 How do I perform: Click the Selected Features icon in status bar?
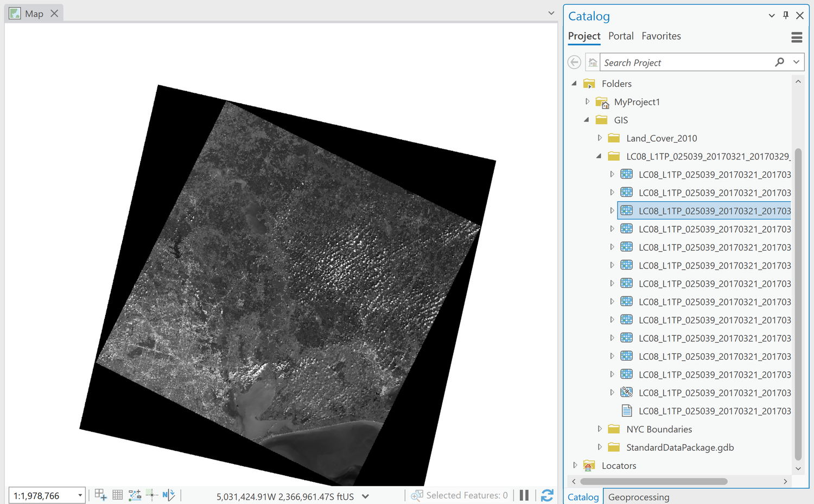(417, 495)
